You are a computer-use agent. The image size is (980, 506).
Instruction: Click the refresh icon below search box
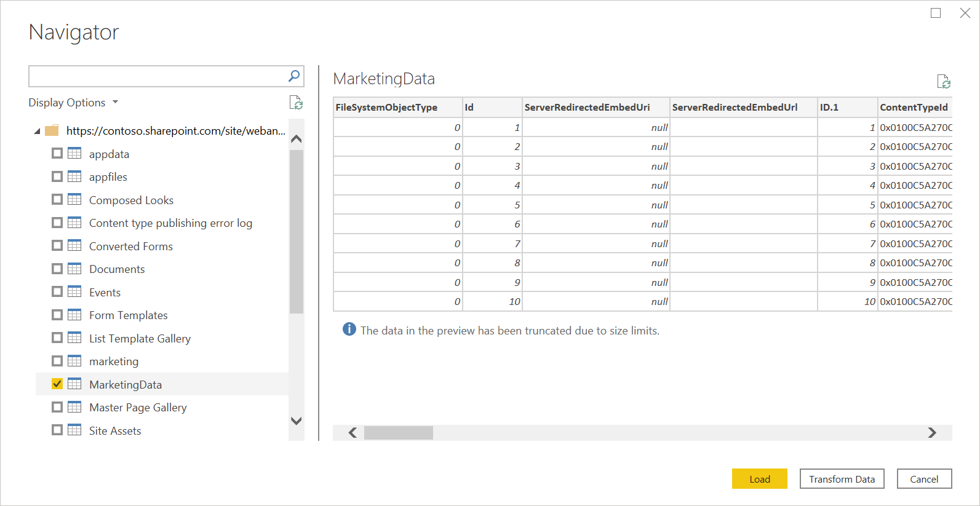(296, 103)
